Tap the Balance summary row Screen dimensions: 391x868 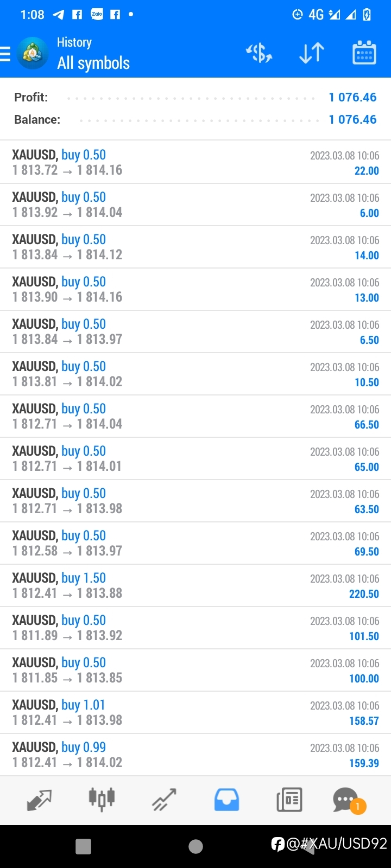pyautogui.click(x=195, y=119)
